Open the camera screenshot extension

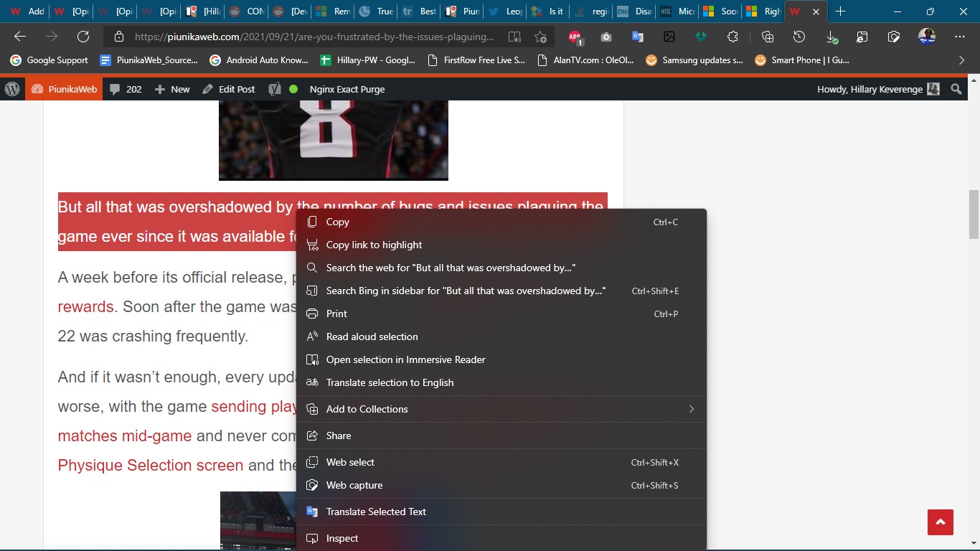[x=606, y=37]
